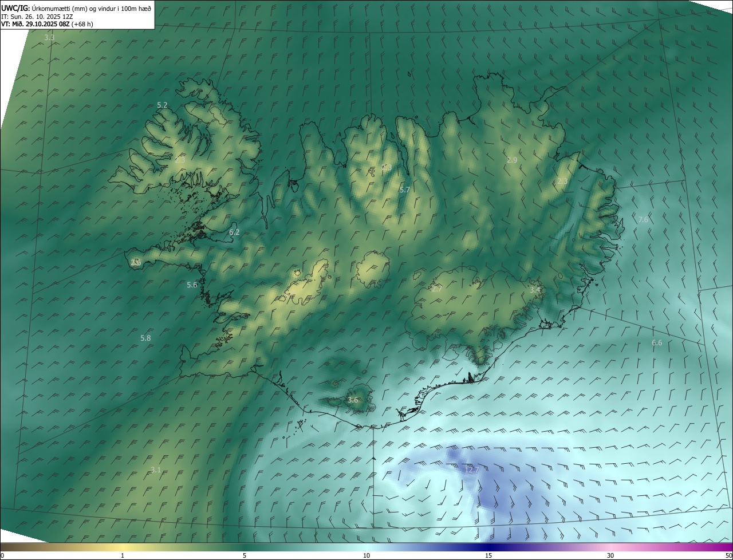Click the UWC/IG title text
The width and height of the screenshot is (733, 560).
click(15, 8)
